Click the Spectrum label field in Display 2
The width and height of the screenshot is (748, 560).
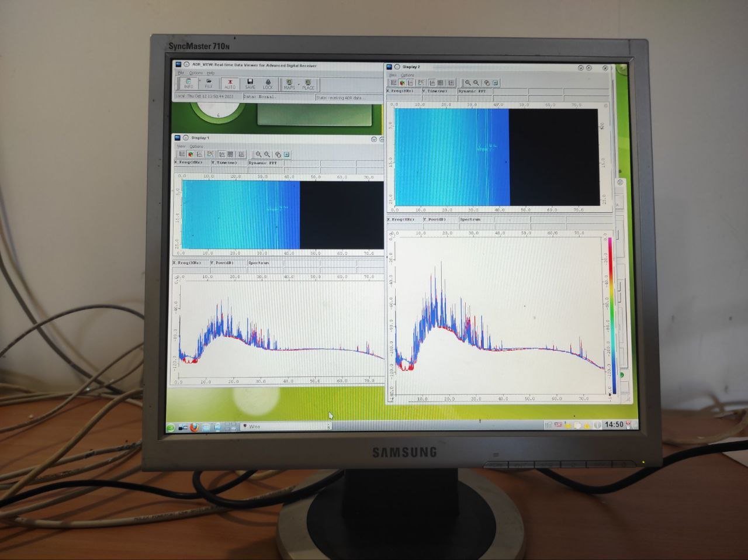click(x=476, y=219)
